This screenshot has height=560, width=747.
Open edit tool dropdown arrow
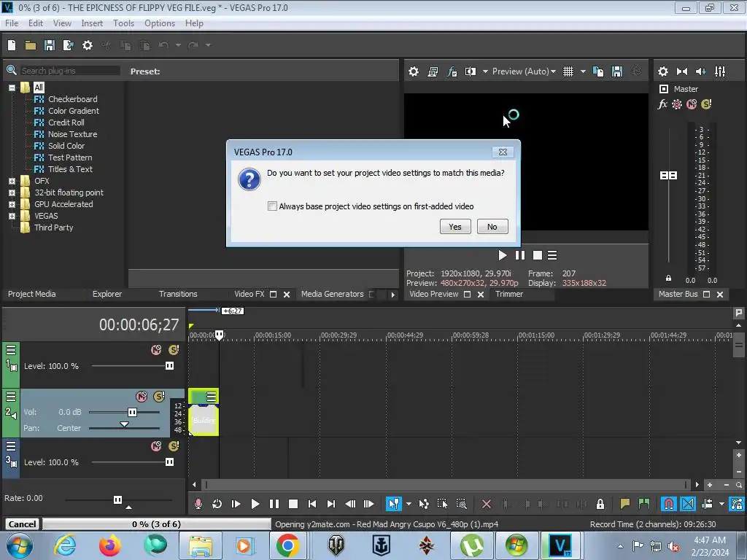(x=409, y=504)
